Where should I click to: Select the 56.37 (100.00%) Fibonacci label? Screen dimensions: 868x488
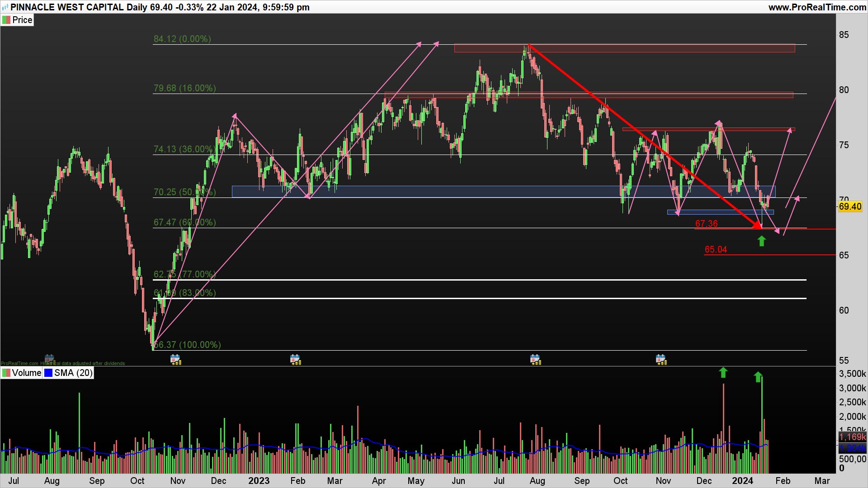pos(187,345)
